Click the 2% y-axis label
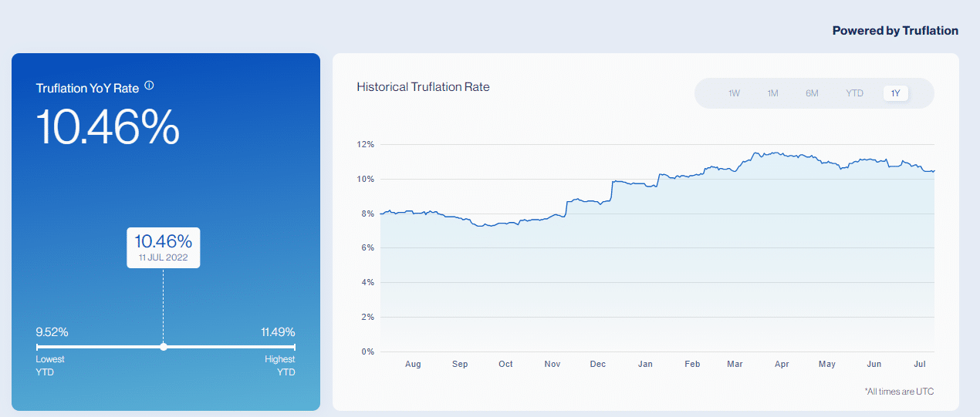980x417 pixels. click(367, 318)
